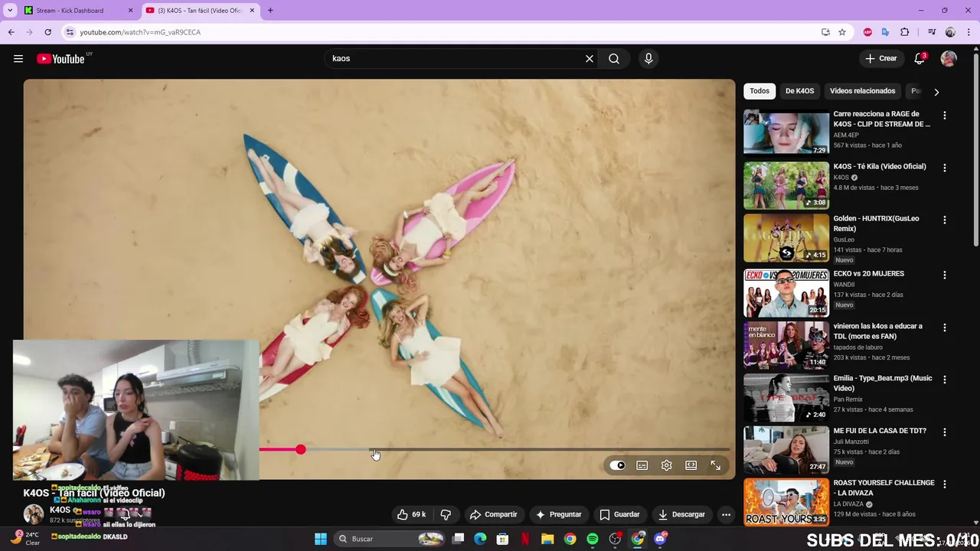Select the Videos relacionados chip
Image resolution: width=980 pixels, height=551 pixels.
(862, 91)
